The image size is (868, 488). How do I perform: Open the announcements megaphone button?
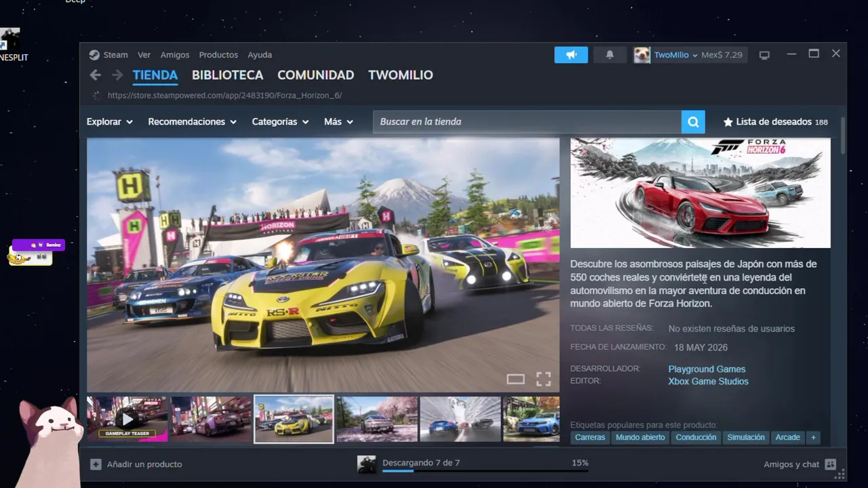[571, 55]
